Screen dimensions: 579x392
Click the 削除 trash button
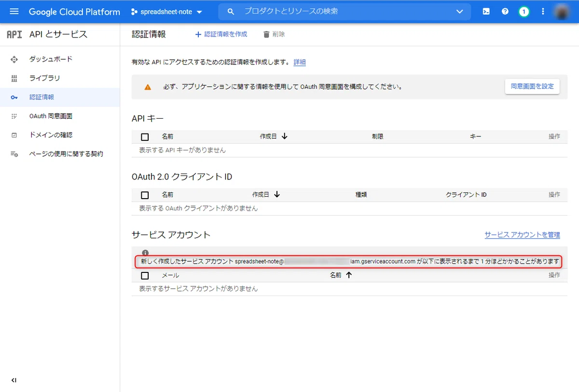(x=274, y=34)
